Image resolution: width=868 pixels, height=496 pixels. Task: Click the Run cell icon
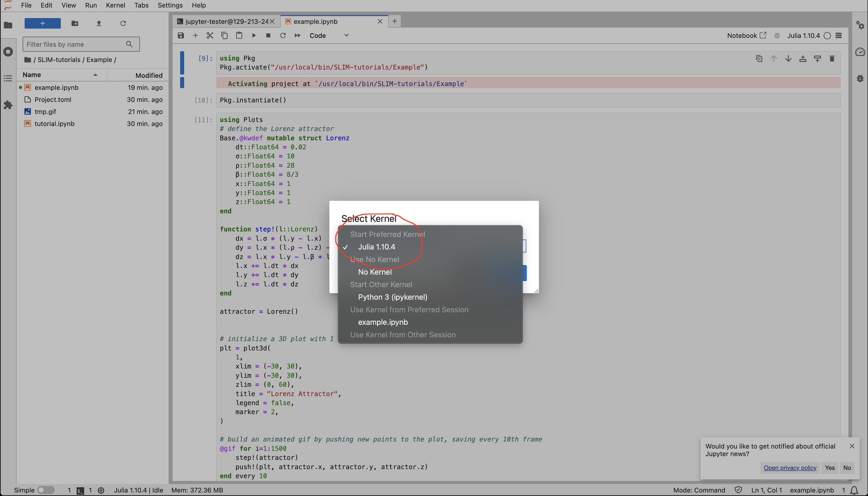253,36
